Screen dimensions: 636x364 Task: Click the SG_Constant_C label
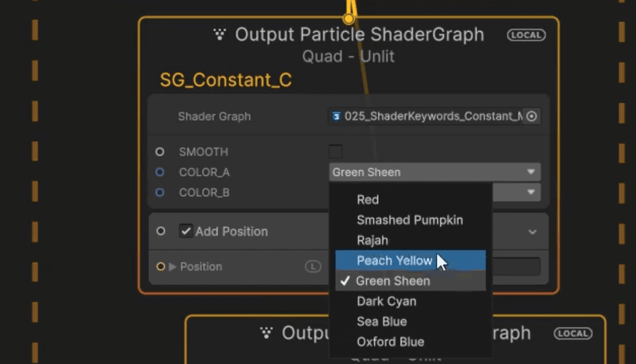click(226, 80)
